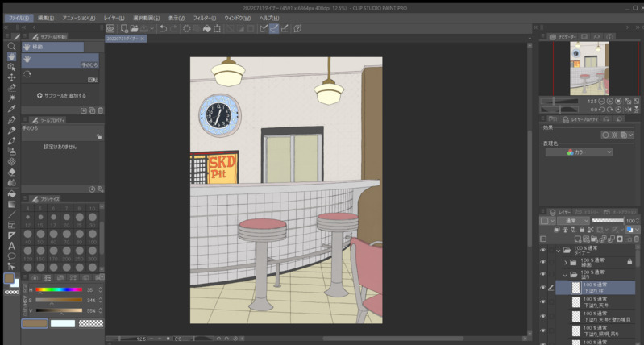This screenshot has width=644, height=345.
Task: Select the Eraser tool in toolbox
Action: (11, 172)
